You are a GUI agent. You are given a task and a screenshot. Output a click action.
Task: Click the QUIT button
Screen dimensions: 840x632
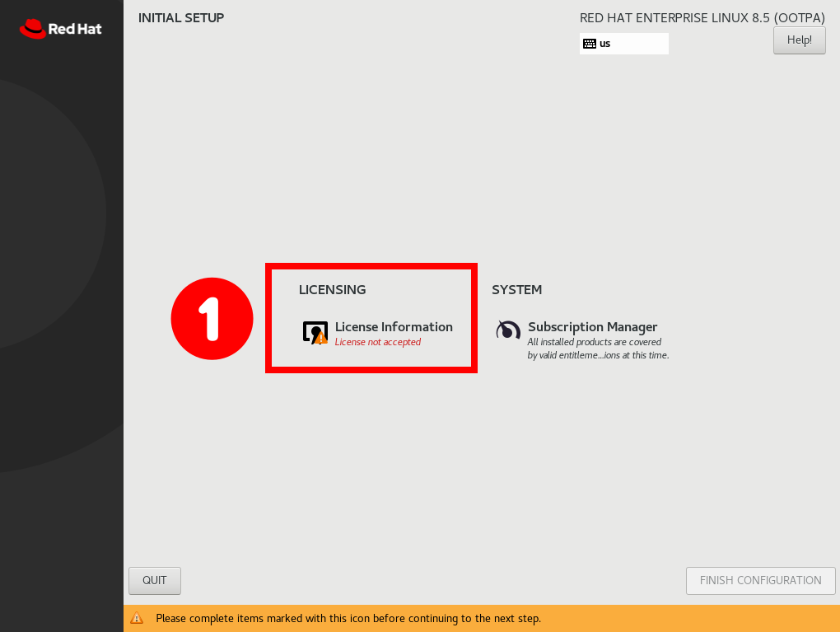[155, 581]
